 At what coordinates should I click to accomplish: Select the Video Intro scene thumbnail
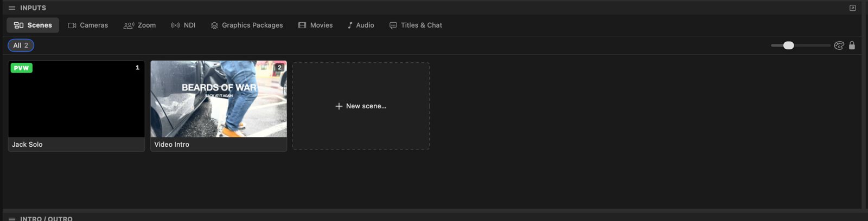pos(219,99)
